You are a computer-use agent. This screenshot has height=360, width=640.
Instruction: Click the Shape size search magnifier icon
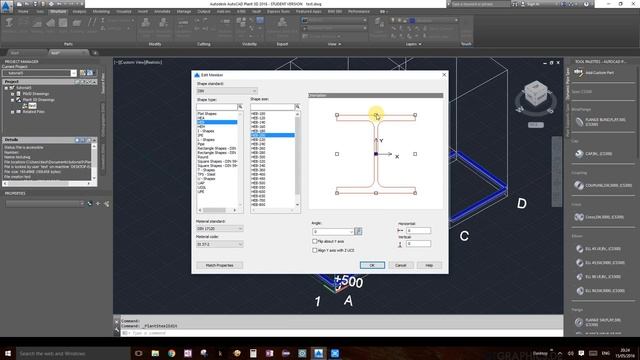tap(298, 107)
